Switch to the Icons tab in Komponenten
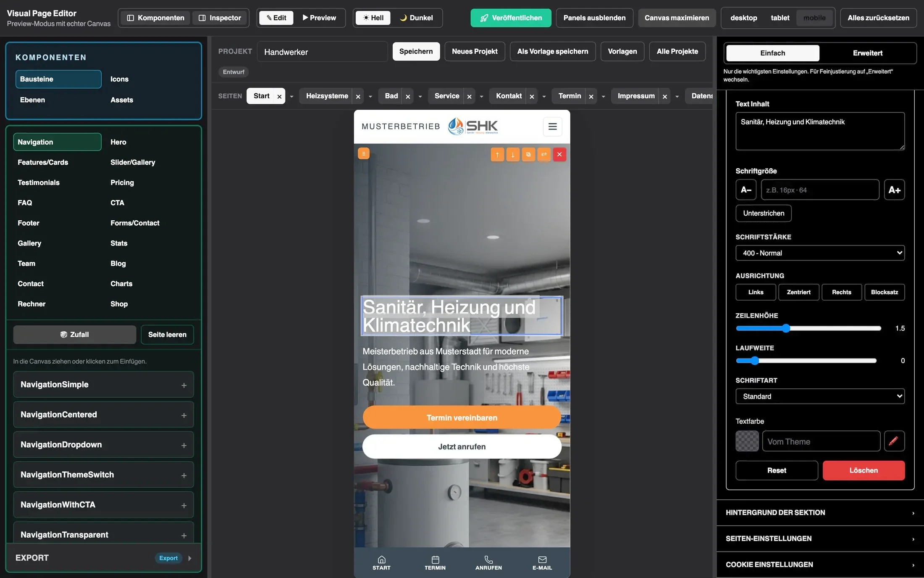924x578 pixels. pyautogui.click(x=119, y=79)
